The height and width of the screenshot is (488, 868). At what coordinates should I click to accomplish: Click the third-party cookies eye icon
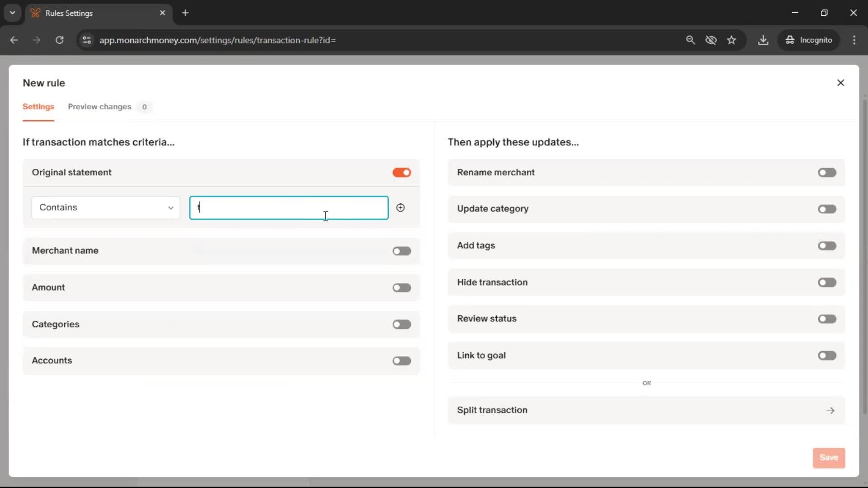pos(711,40)
